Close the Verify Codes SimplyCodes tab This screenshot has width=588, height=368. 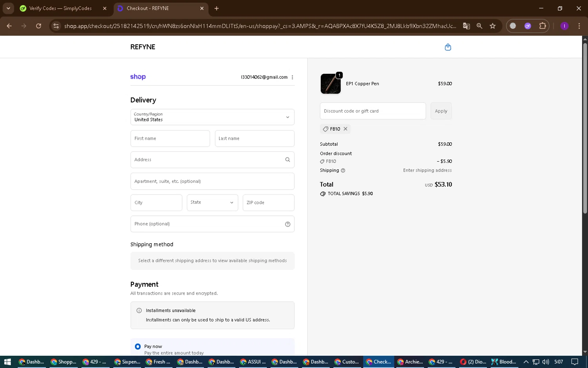pos(105,8)
